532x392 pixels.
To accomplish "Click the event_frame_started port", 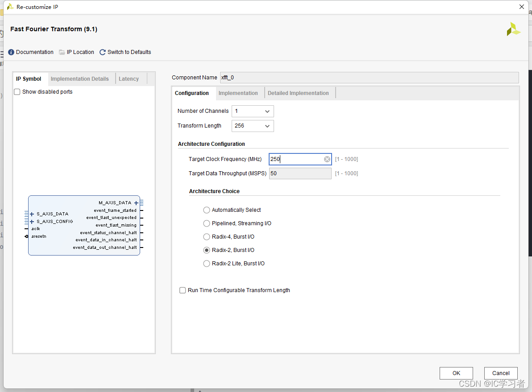I will coord(115,210).
